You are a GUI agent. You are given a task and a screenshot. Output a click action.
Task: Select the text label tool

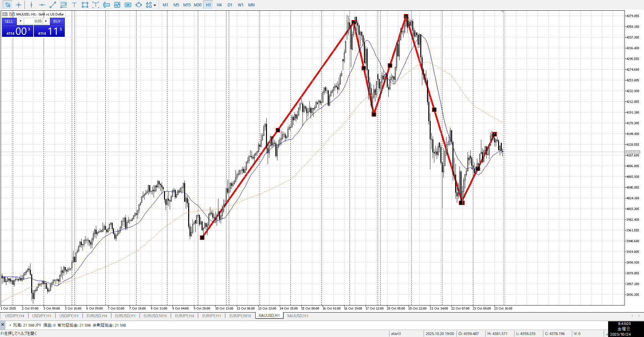pos(96,5)
